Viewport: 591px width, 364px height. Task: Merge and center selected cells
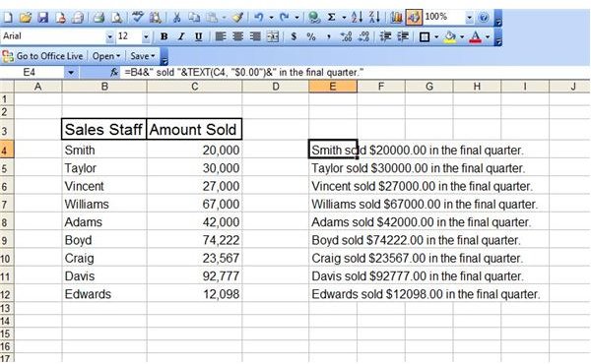pos(273,36)
